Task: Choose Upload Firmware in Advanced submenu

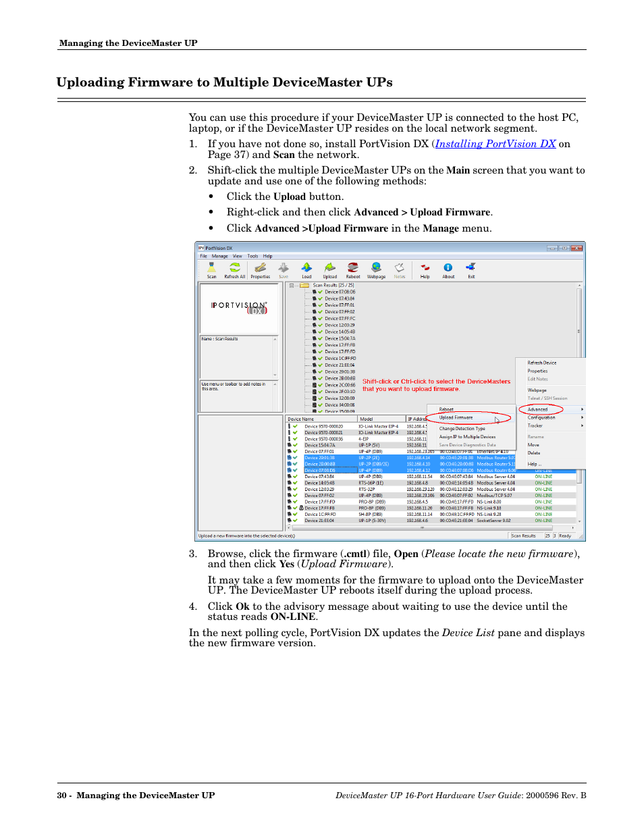Action: pyautogui.click(x=456, y=417)
